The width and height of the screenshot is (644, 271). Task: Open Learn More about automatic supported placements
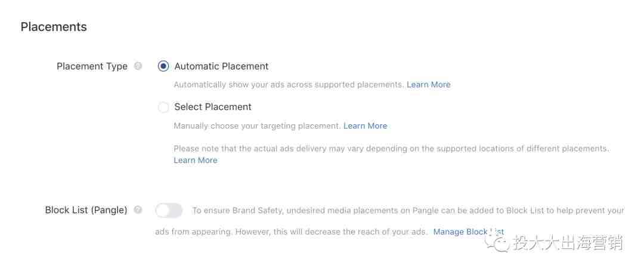point(428,84)
